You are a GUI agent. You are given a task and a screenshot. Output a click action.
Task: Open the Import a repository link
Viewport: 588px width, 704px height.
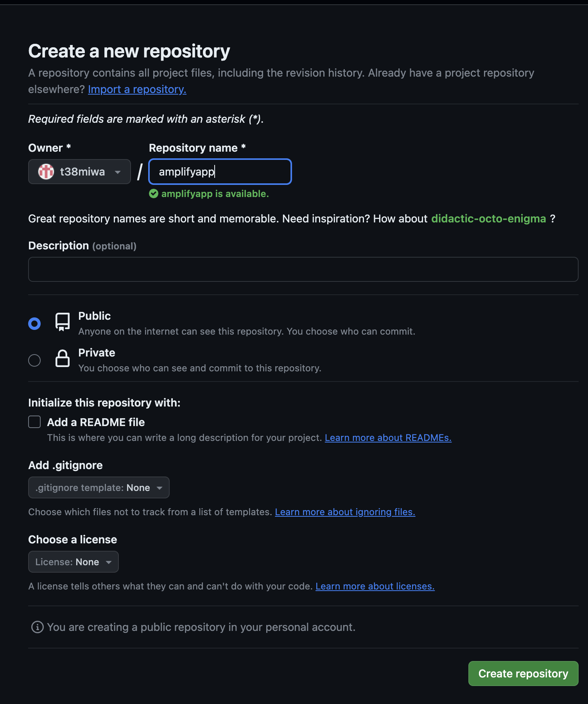(137, 89)
